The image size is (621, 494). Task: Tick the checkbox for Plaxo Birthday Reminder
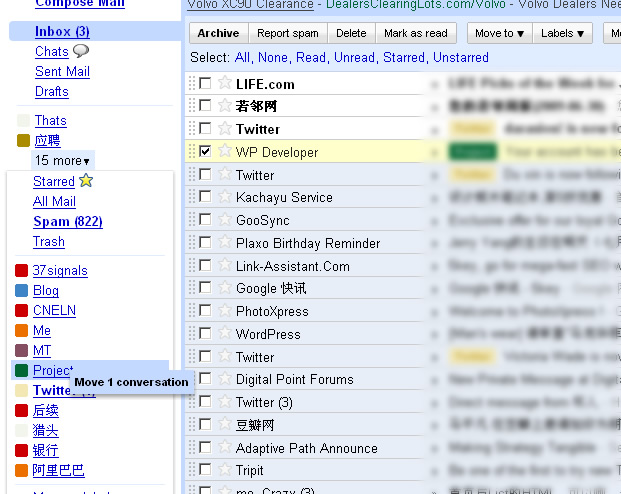click(x=205, y=243)
